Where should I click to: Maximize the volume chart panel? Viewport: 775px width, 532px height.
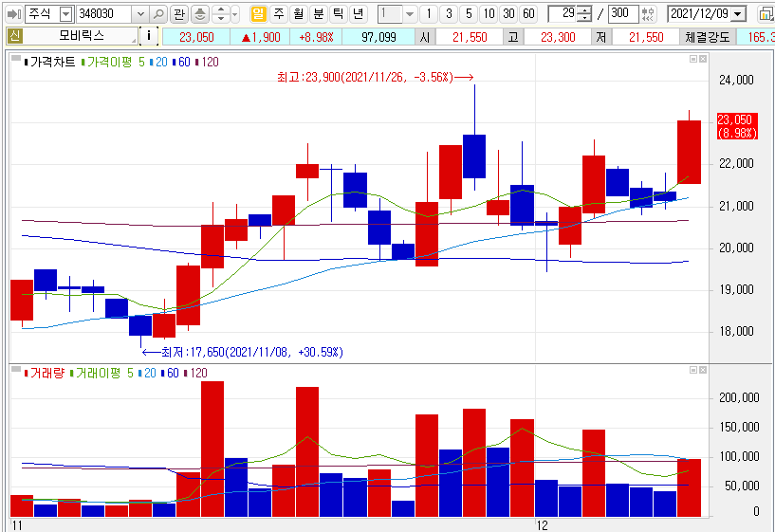[693, 370]
